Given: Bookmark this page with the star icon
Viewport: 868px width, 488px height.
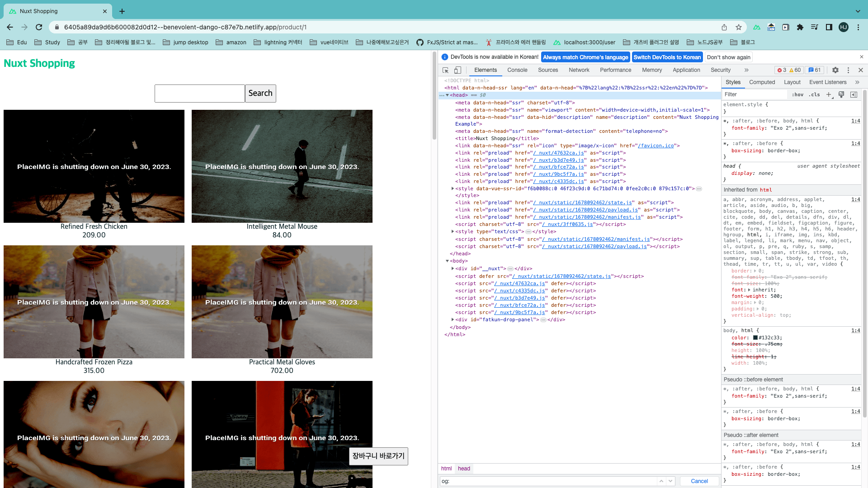Looking at the screenshot, I should tap(739, 27).
